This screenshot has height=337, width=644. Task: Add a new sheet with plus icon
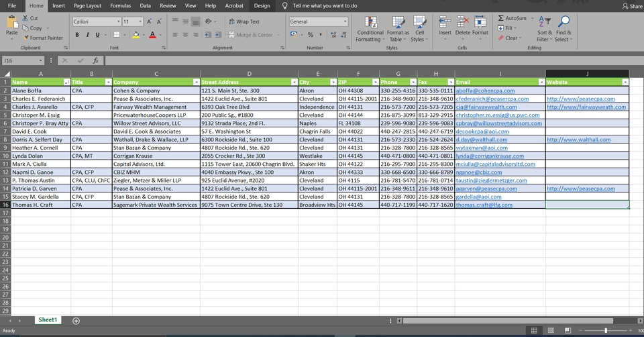click(76, 321)
